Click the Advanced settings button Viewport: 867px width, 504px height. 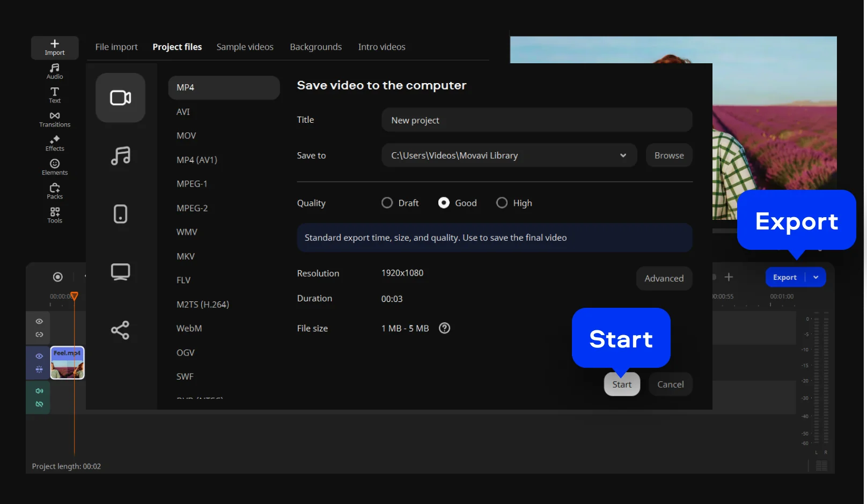pos(664,278)
